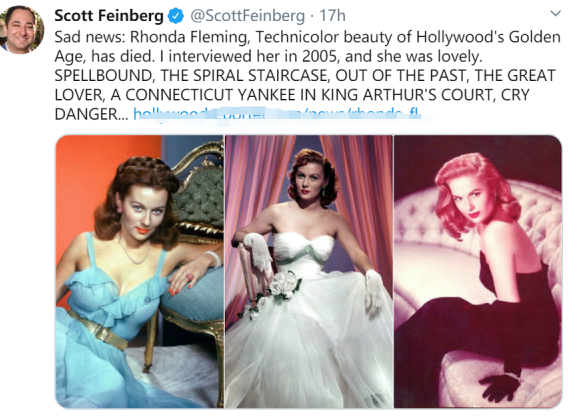This screenshot has width=577, height=419.
Task: Follow the hollywoodreporter article link
Action: [277, 113]
